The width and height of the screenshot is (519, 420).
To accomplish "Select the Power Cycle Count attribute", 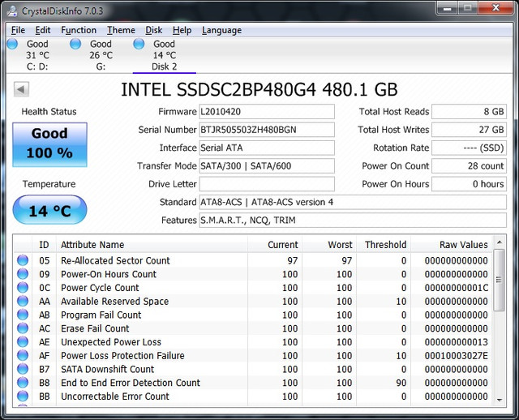I will (x=253, y=288).
